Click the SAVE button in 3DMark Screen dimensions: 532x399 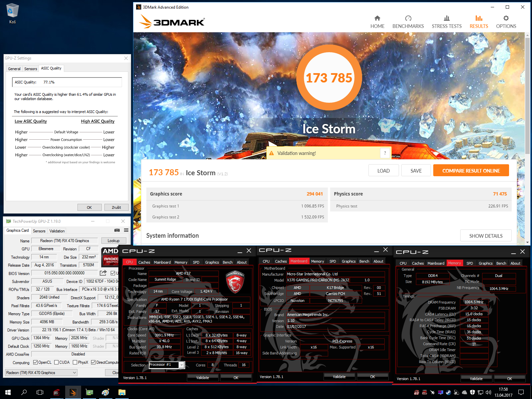point(416,171)
